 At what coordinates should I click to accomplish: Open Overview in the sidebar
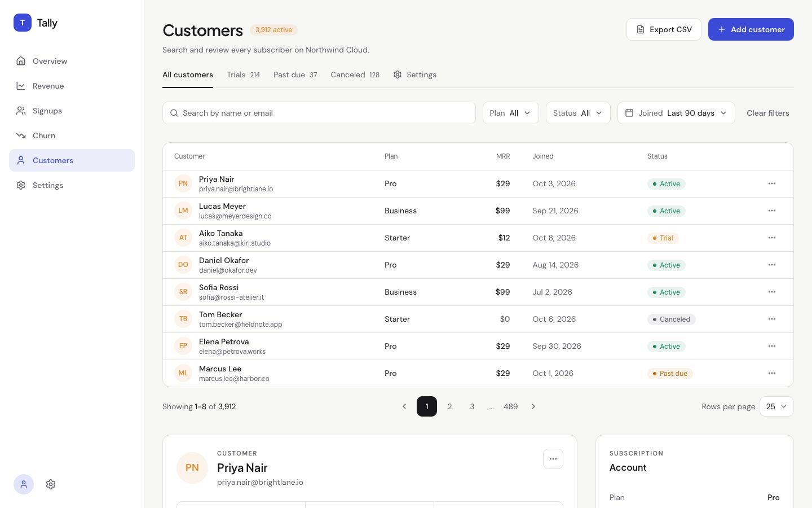click(72, 61)
